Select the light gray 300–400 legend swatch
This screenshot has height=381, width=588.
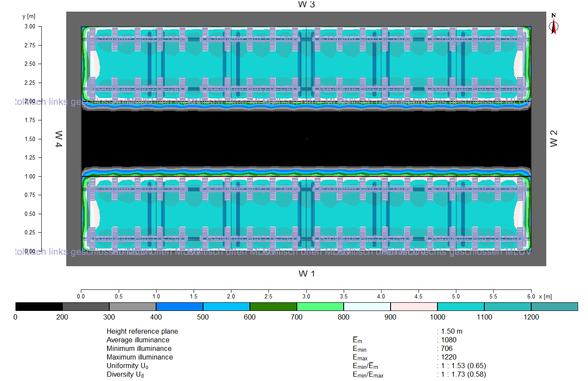(x=133, y=307)
